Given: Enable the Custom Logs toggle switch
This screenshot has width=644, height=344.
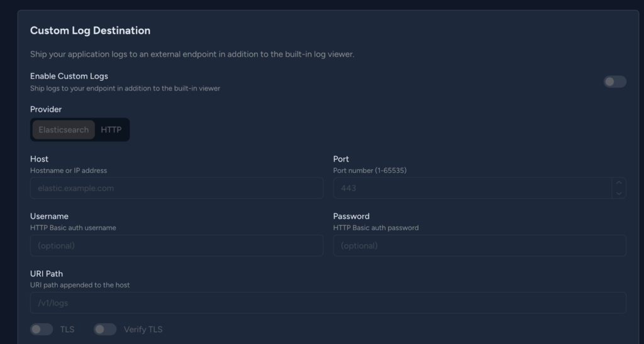Looking at the screenshot, I should coord(614,82).
